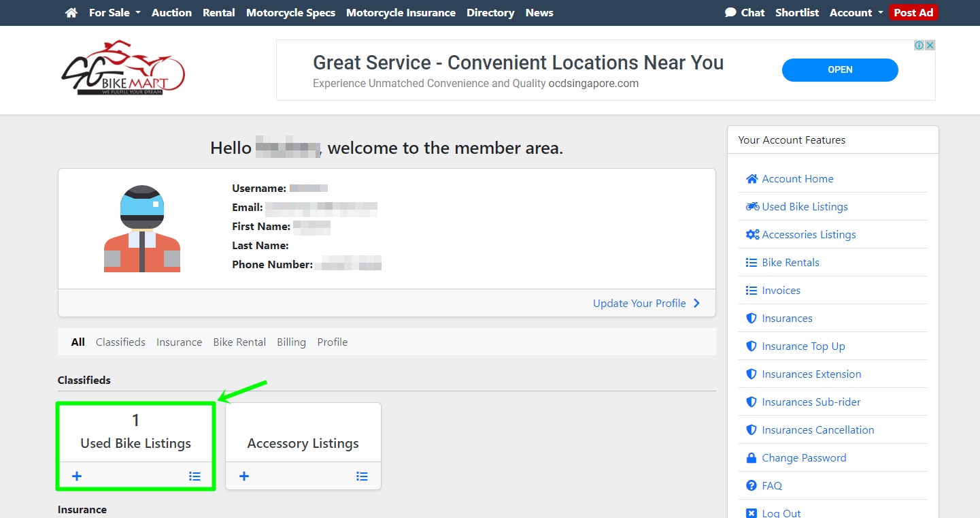This screenshot has width=980, height=518.
Task: Open list icon in Accessory Listings card
Action: [362, 476]
